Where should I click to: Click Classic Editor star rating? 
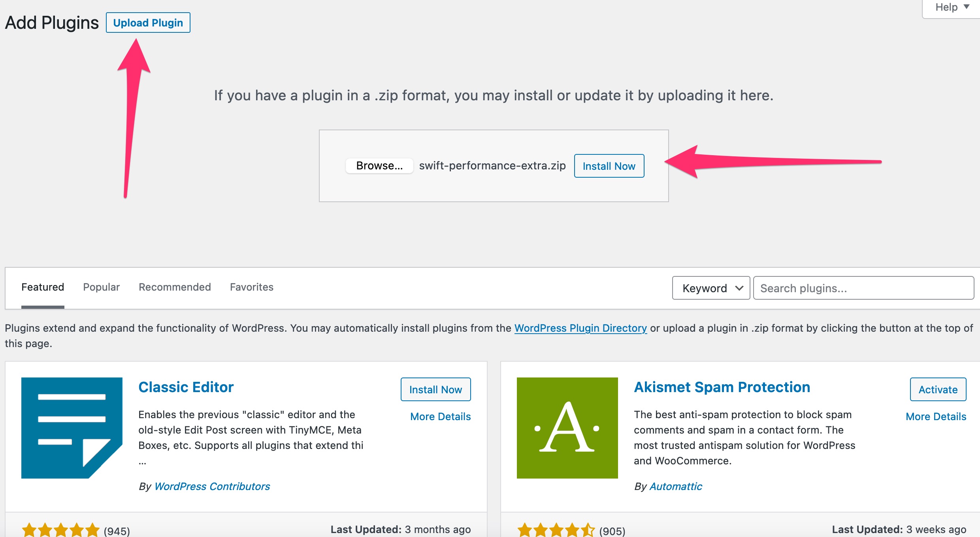[x=60, y=530]
